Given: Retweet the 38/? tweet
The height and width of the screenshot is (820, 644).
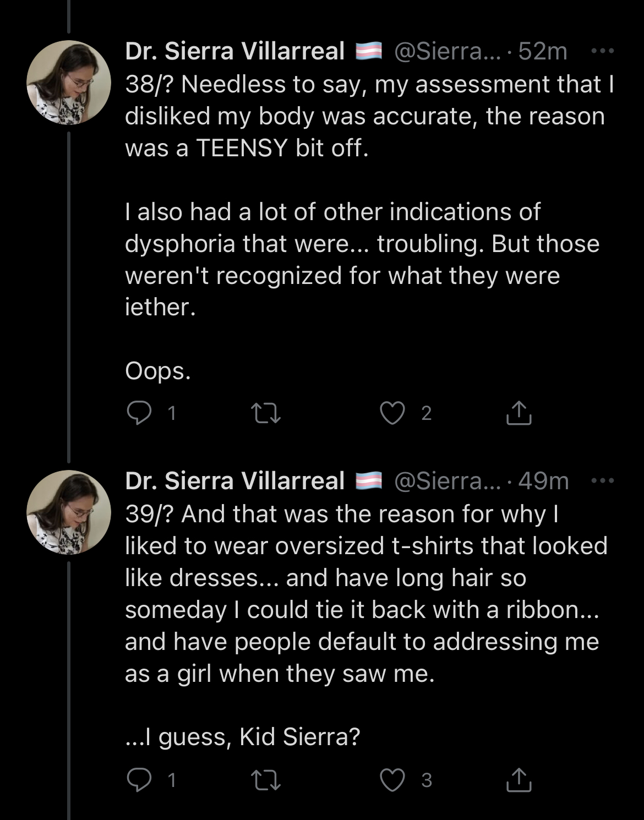Looking at the screenshot, I should [266, 413].
